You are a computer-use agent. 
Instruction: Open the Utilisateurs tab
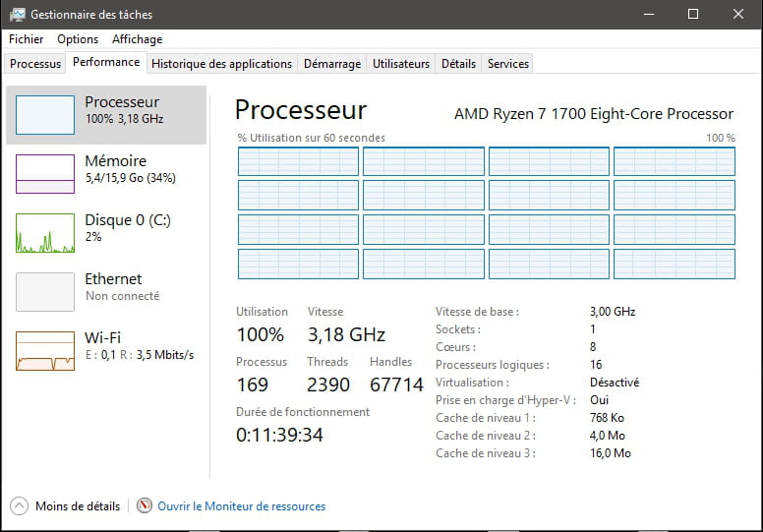click(401, 64)
